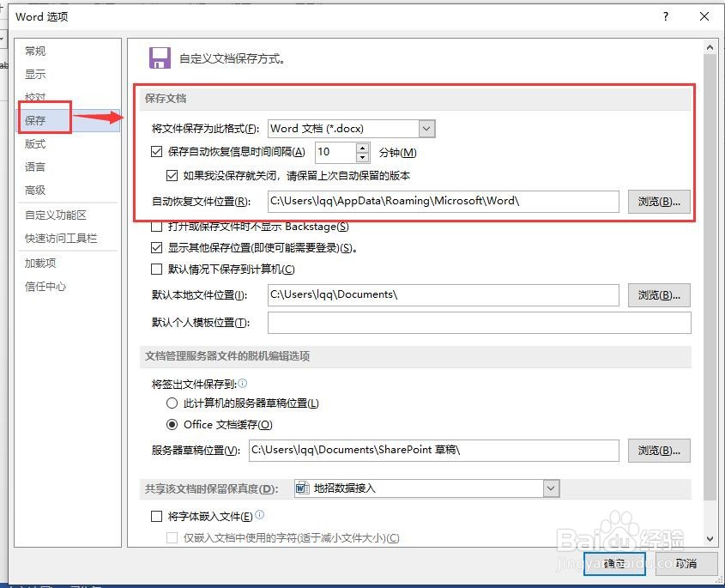Open the 共享该文档时保留保真度 document dropdown
Image resolution: width=725 pixels, height=588 pixels.
(x=551, y=488)
